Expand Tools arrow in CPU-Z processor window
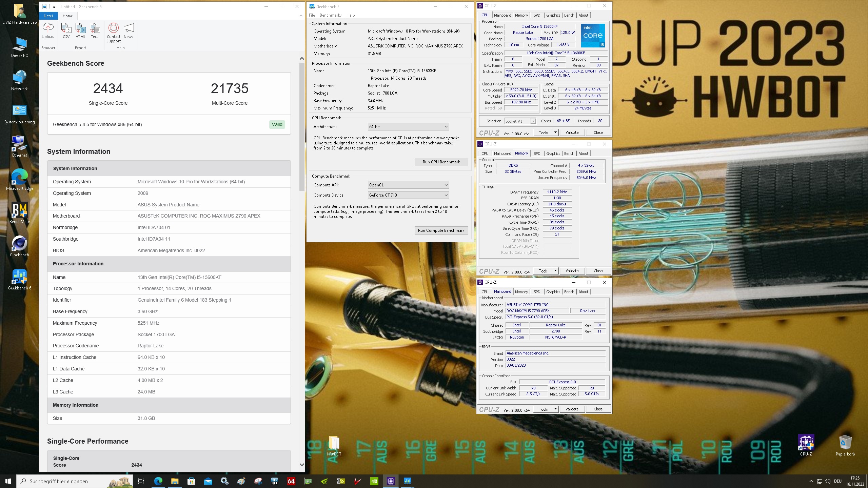The width and height of the screenshot is (868, 488). pos(555,133)
